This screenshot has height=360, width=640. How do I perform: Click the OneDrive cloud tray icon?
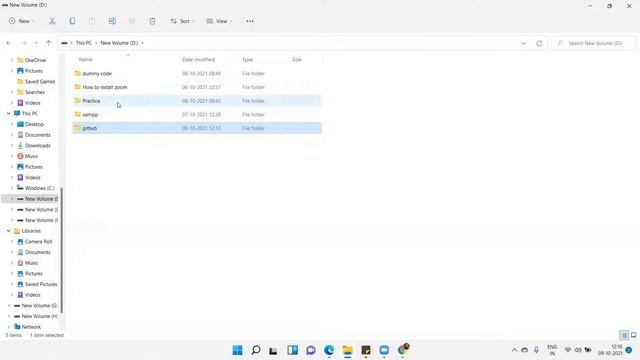[x=524, y=350]
